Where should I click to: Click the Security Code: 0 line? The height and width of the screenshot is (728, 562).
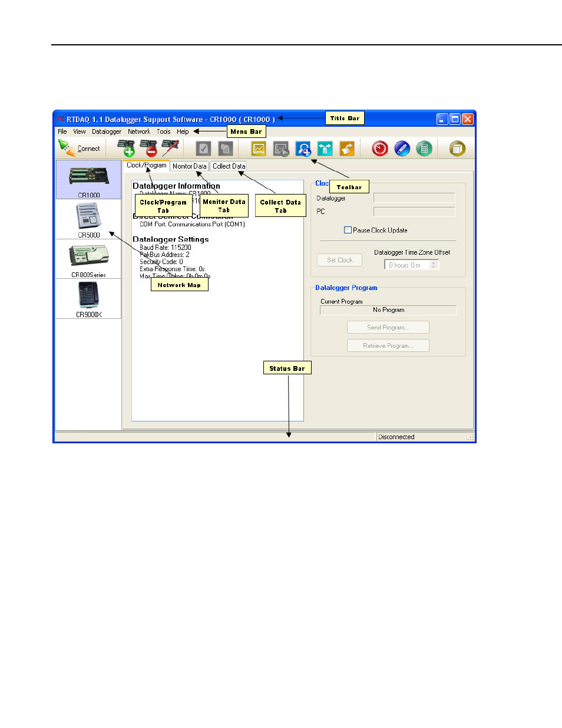tap(161, 262)
